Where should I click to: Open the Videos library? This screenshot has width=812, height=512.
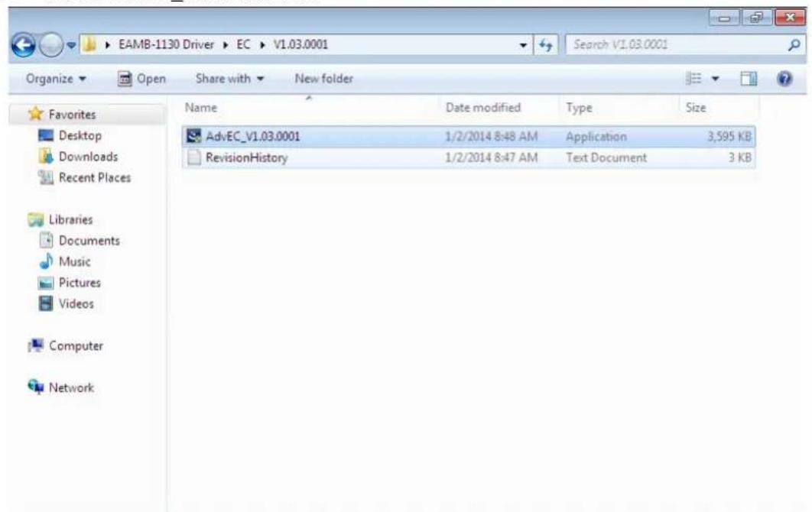(x=76, y=304)
